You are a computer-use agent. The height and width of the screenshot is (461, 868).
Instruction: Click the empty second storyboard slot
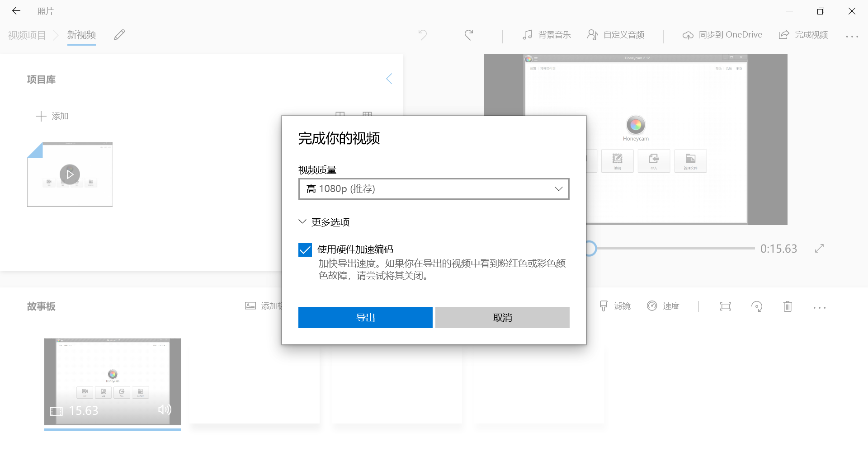[255, 384]
